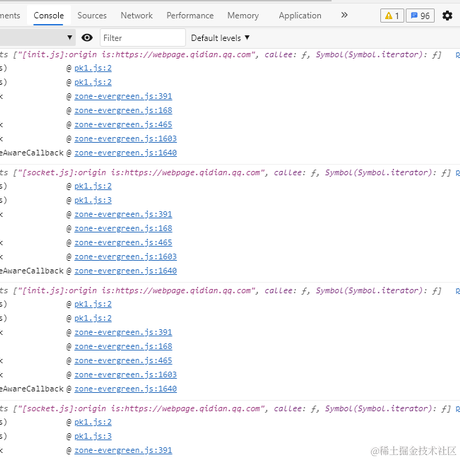This screenshot has height=460, width=460.
Task: Open zone-evergreen.js:1603 in first socket.js log
Action: click(125, 257)
